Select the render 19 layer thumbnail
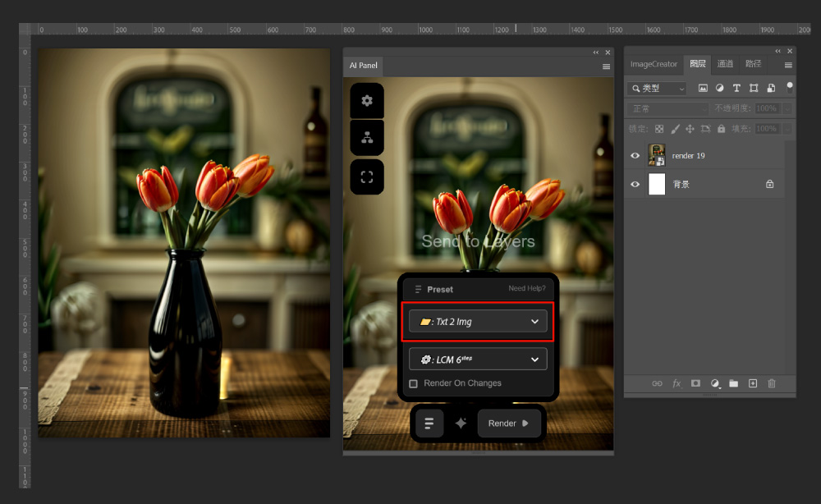 click(657, 156)
